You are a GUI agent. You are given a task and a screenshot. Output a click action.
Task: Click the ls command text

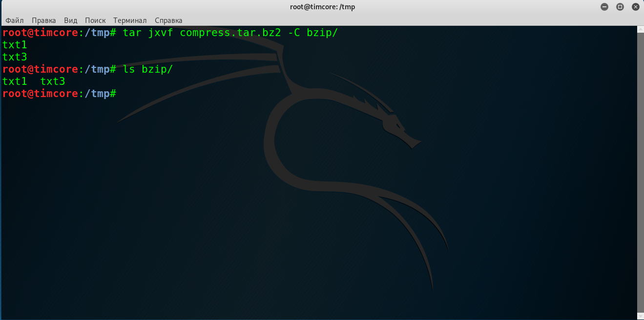click(129, 69)
